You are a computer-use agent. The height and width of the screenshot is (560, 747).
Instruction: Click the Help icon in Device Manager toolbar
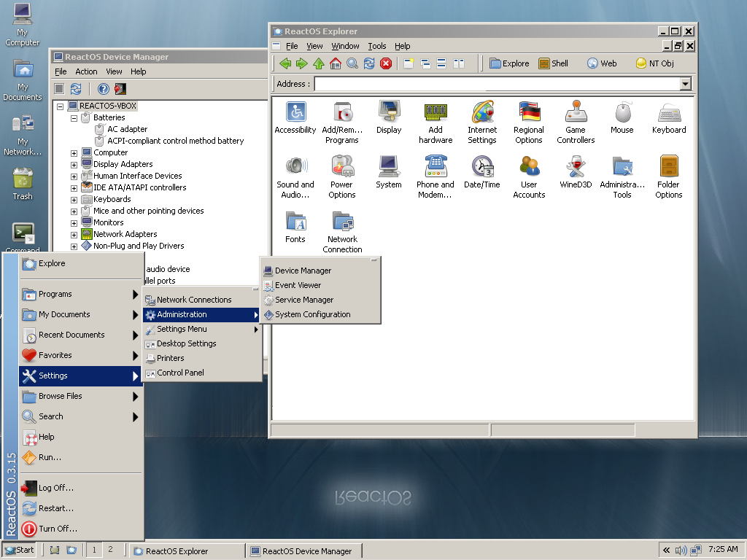tap(104, 89)
